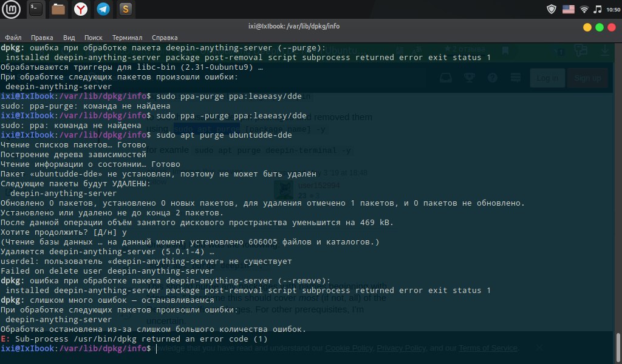Viewport: 622px width, 364px height.
Task: Open the Terminal launcher in the panel
Action: coord(36,9)
